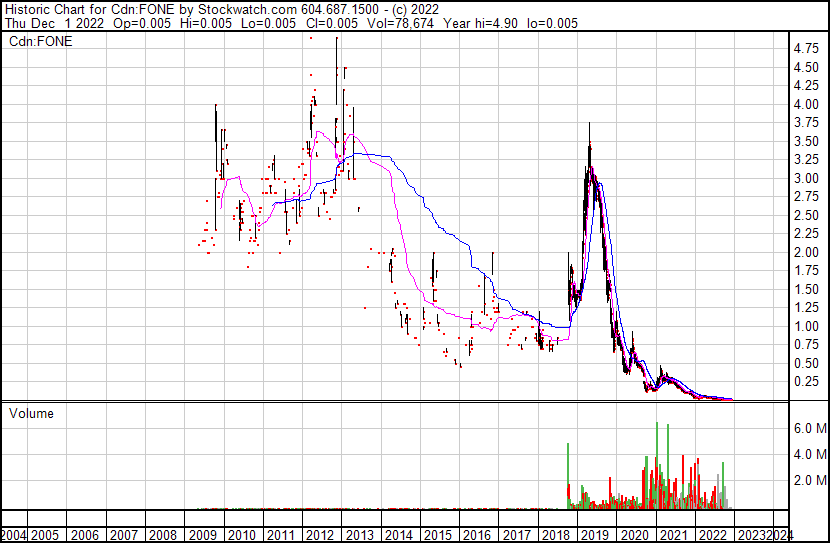
Task: Select the 2013 year marker
Action: [359, 534]
